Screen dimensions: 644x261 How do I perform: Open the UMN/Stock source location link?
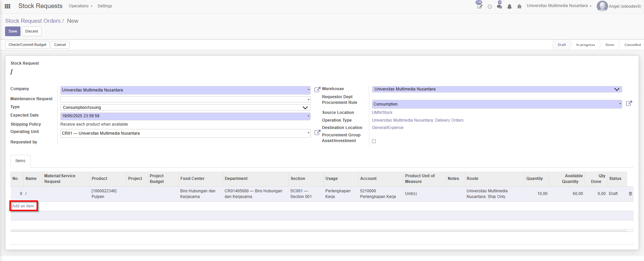[x=382, y=113]
